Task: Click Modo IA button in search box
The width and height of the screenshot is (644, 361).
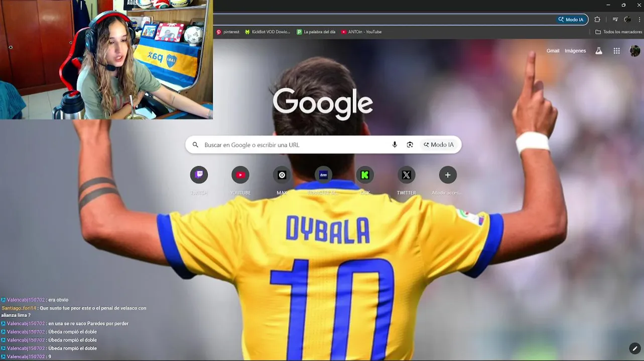Action: click(439, 145)
